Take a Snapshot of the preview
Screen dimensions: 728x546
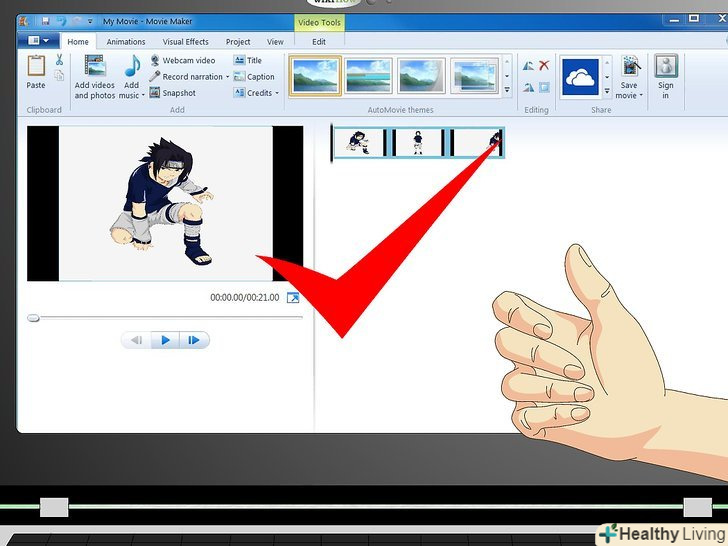click(173, 93)
